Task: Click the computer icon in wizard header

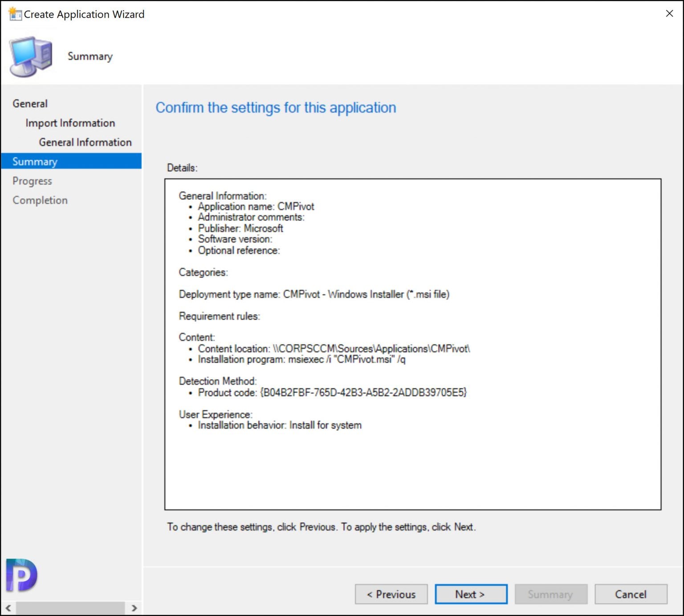Action: (x=31, y=57)
